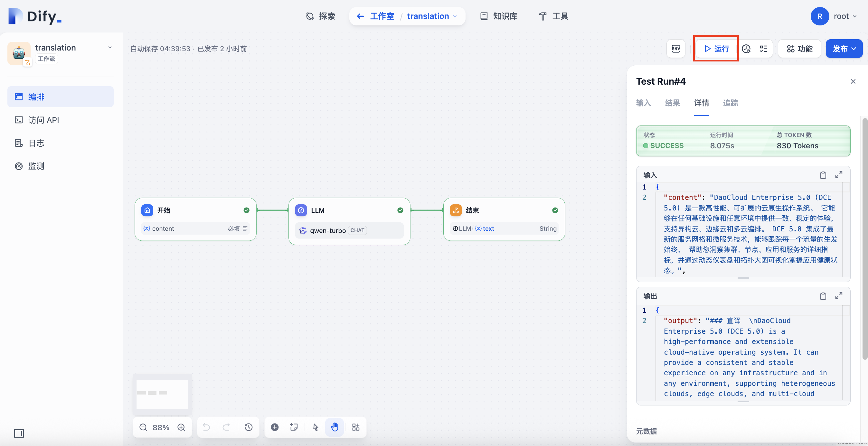The height and width of the screenshot is (446, 868).
Task: Click the add node plus icon
Action: tap(275, 427)
